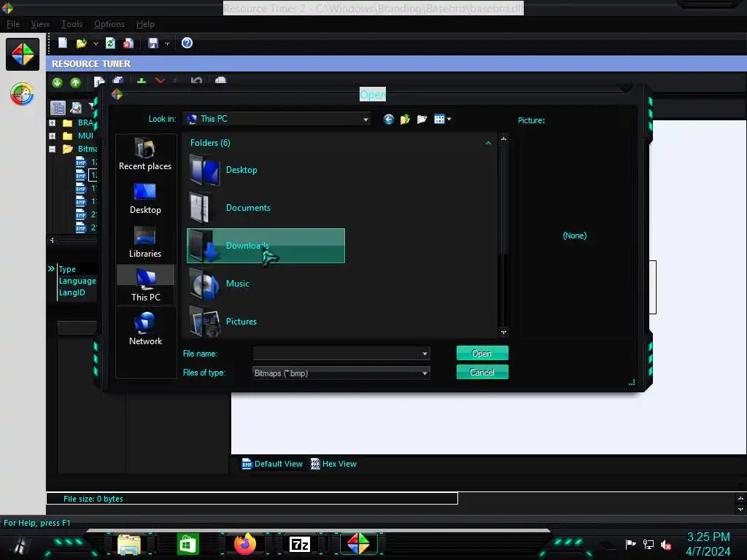
Task: Open the File menu
Action: [x=13, y=24]
